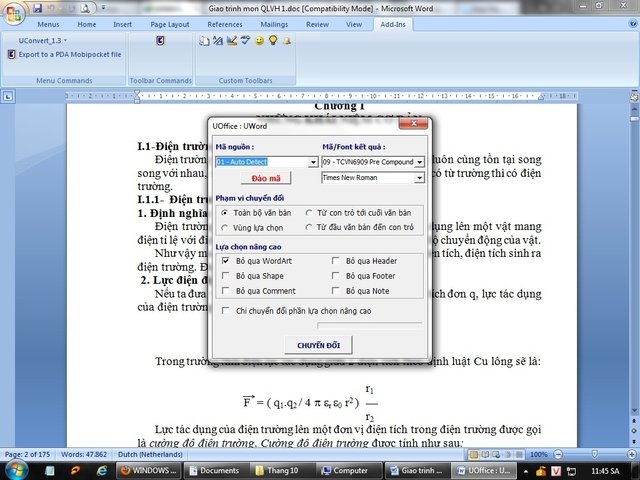Click the ABC spell check icon
This screenshot has height=480, width=640.
(x=245, y=40)
